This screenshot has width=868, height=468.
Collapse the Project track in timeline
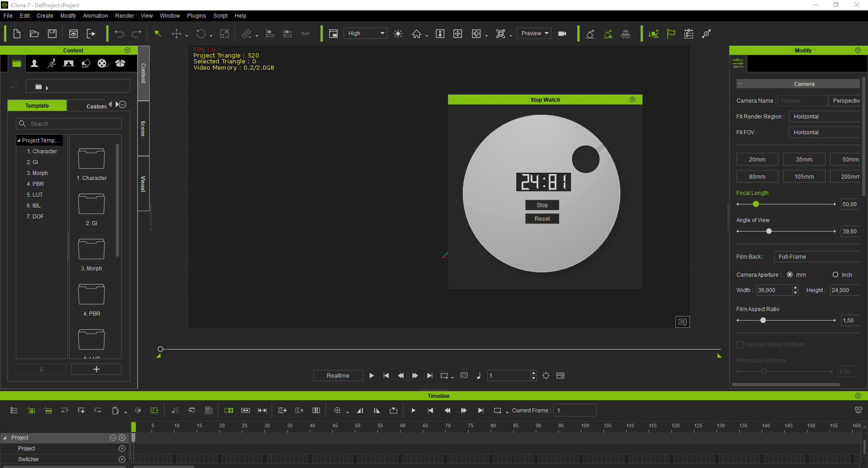click(x=5, y=438)
